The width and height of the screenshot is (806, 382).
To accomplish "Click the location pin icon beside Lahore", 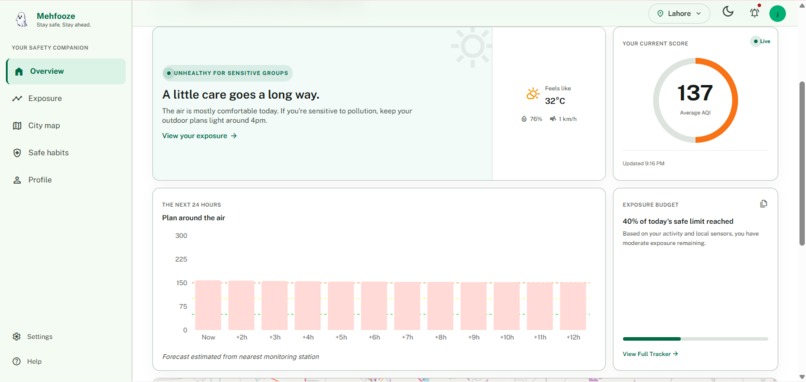I will (x=660, y=14).
